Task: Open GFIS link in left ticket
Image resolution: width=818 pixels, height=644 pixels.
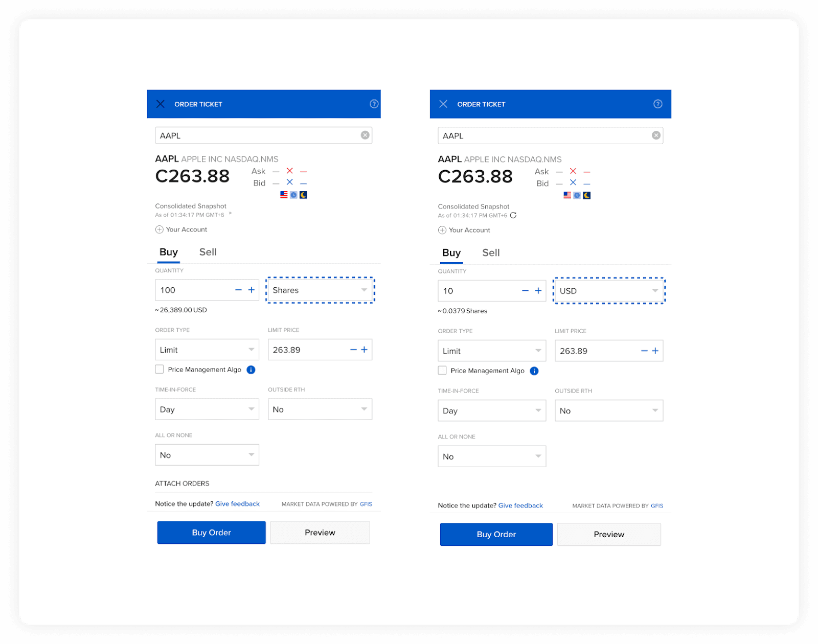Action: coord(366,504)
